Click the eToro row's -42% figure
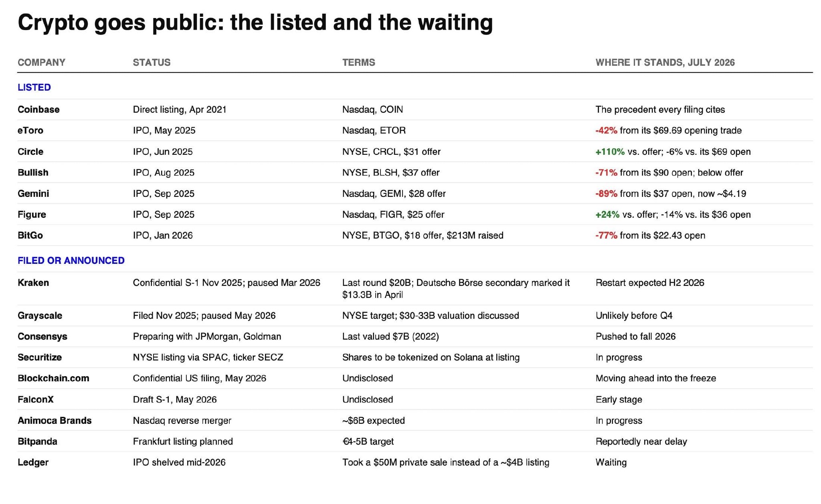 click(606, 130)
